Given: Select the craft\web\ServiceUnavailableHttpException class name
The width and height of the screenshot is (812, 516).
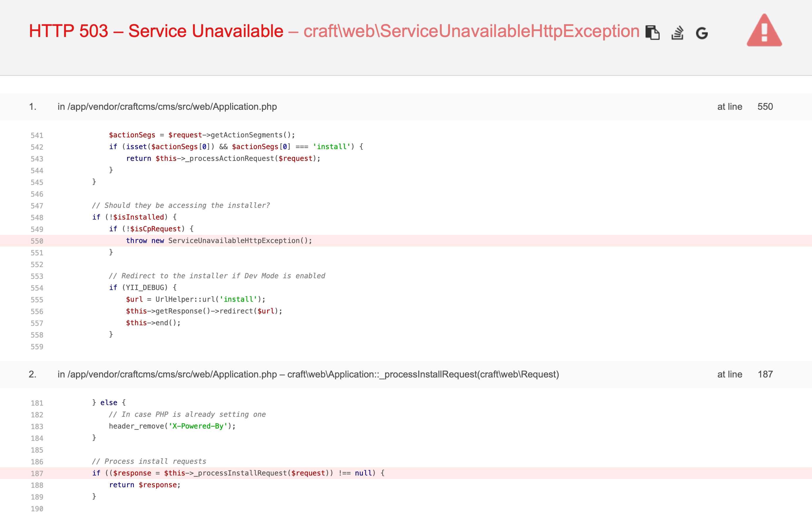Looking at the screenshot, I should tap(471, 31).
